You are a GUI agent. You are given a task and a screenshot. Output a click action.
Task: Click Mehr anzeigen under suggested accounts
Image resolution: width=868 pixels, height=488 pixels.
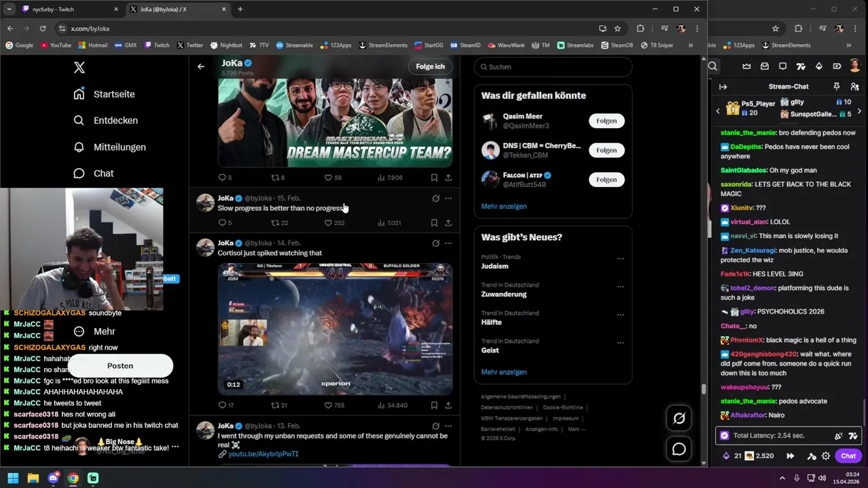(504, 206)
